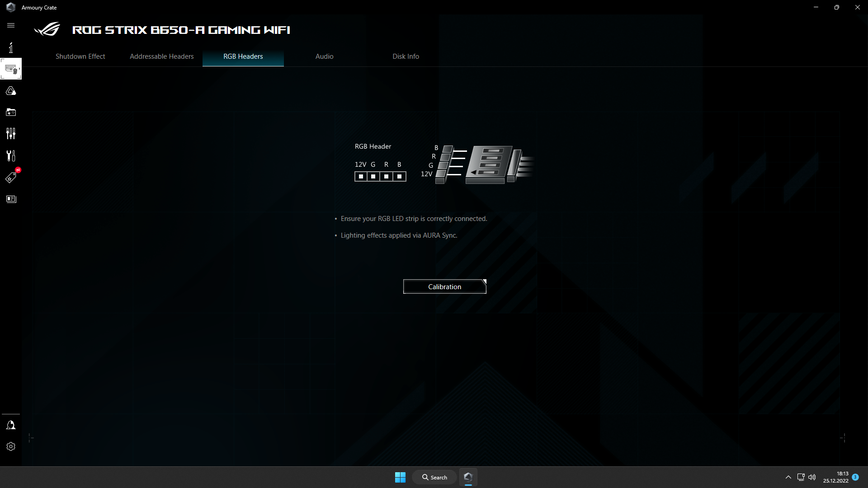Open the Aura Sync panel from sidebar
868x488 pixels.
click(11, 90)
